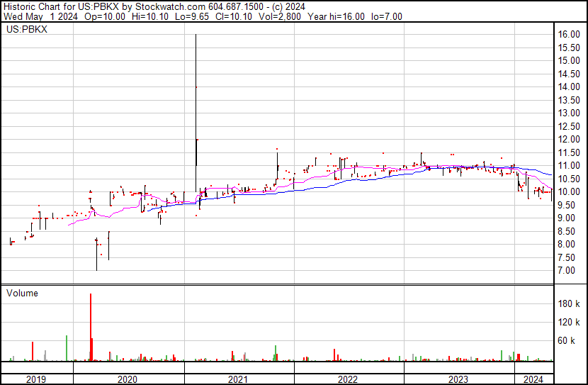Click the 60 k volume axis label

coord(566,340)
